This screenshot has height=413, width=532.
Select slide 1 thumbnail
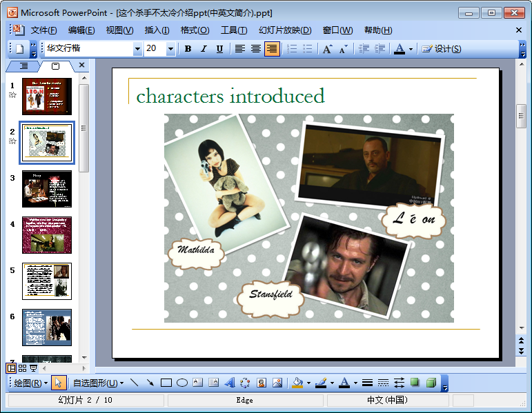click(x=47, y=97)
